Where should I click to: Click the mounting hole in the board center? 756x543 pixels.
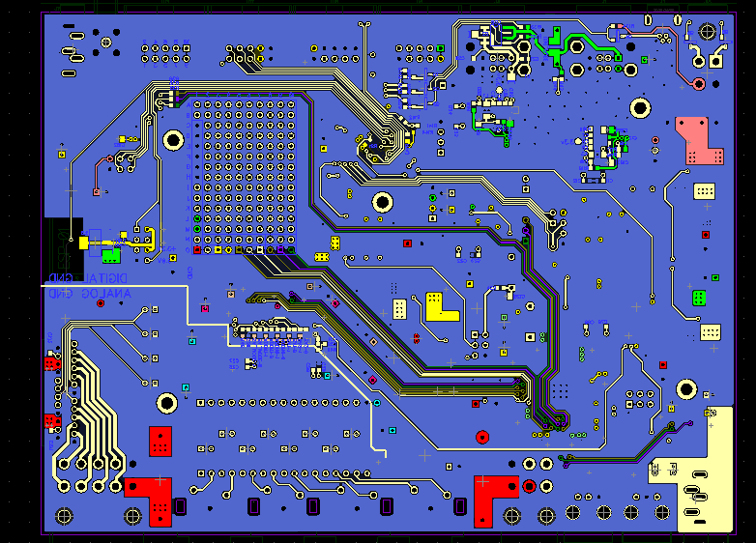point(382,202)
